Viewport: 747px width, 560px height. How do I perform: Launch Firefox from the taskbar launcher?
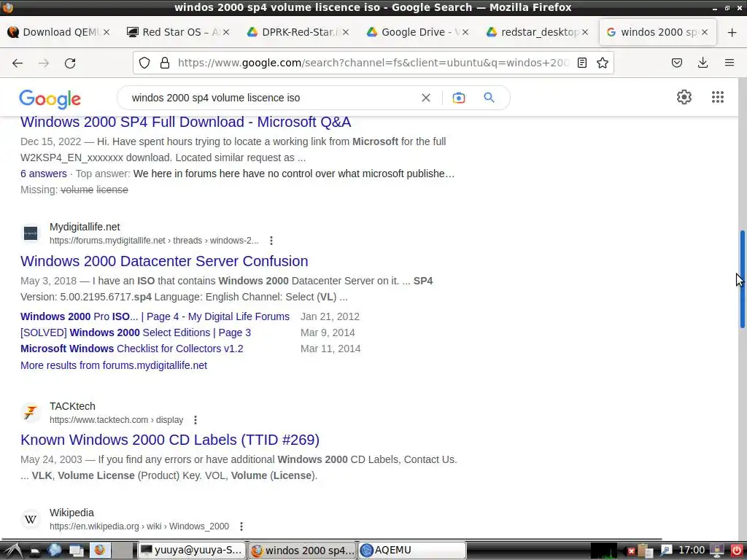pyautogui.click(x=99, y=551)
